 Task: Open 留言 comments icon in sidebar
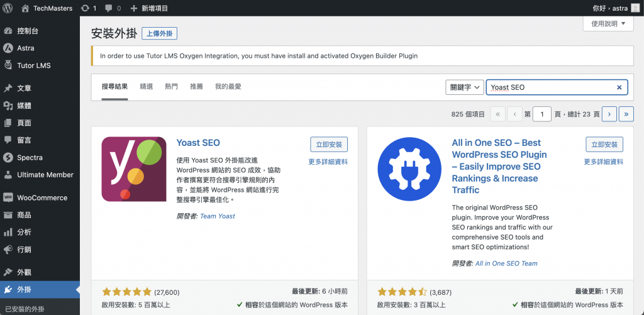tap(8, 140)
